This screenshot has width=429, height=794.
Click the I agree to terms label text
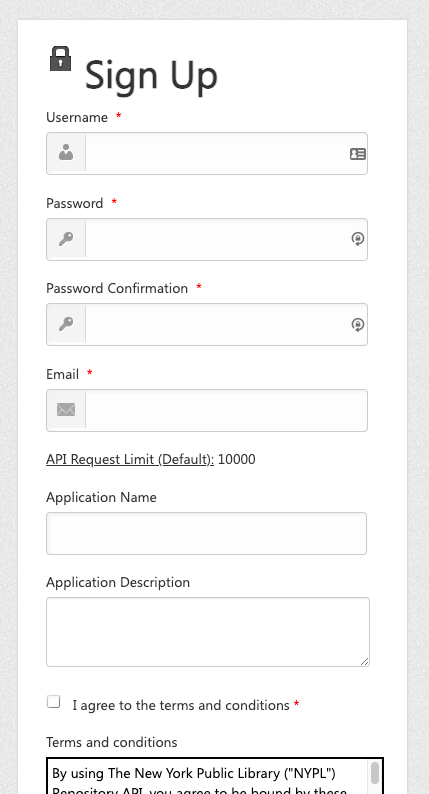181,705
